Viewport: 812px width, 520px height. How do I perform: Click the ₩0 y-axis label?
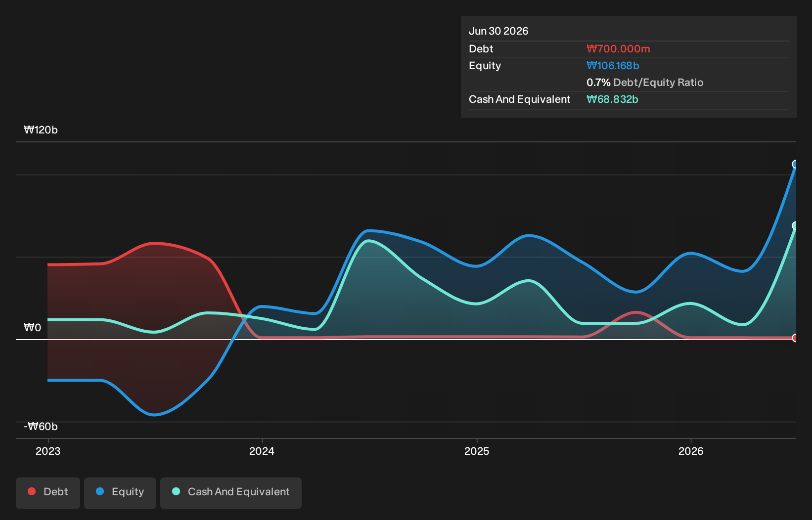(33, 328)
